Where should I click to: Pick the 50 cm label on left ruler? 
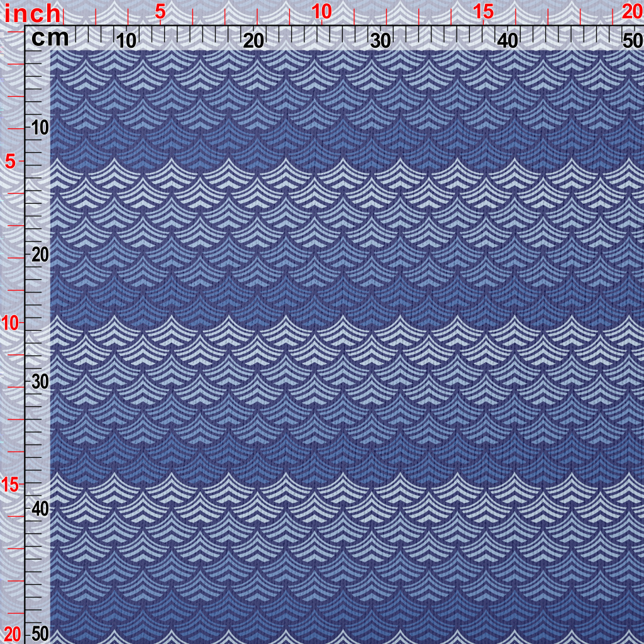40,633
